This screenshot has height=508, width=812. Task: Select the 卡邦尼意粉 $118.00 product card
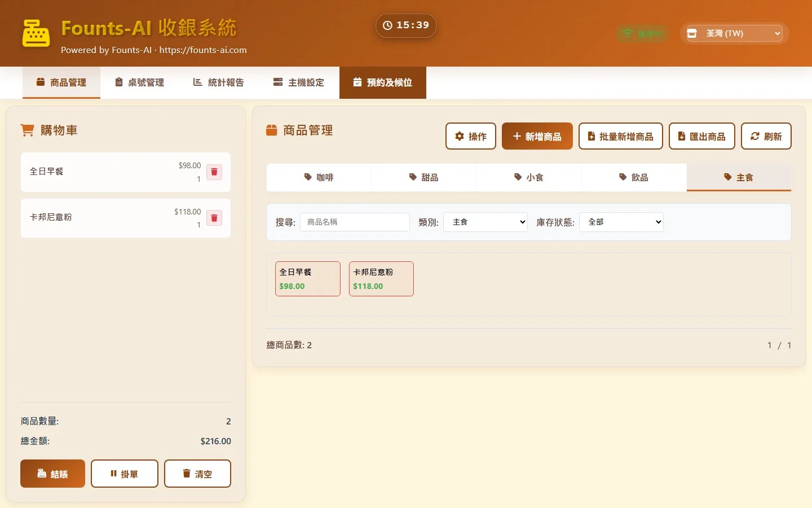pos(381,279)
